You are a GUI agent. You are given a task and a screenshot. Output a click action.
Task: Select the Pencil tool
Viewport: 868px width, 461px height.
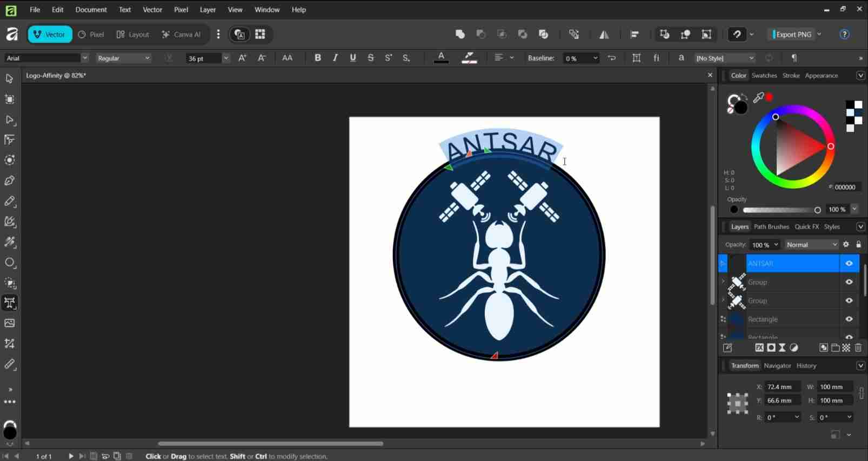pyautogui.click(x=9, y=201)
